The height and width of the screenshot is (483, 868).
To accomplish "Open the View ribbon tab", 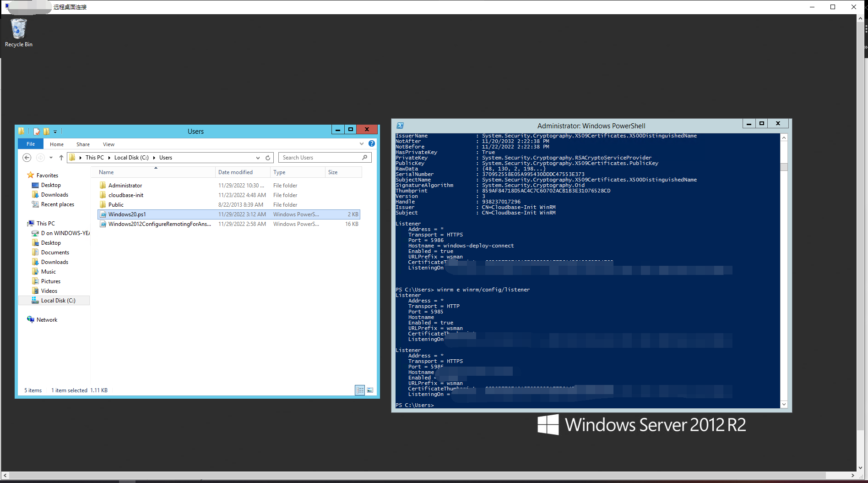I will pyautogui.click(x=108, y=144).
